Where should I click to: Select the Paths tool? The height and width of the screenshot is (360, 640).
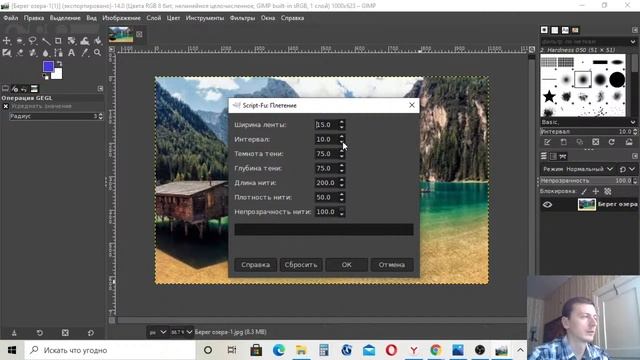click(59, 53)
